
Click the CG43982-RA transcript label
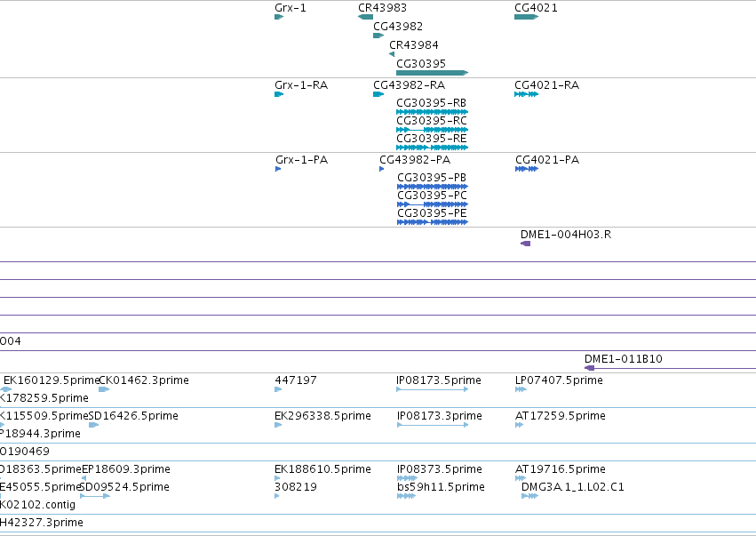(410, 85)
